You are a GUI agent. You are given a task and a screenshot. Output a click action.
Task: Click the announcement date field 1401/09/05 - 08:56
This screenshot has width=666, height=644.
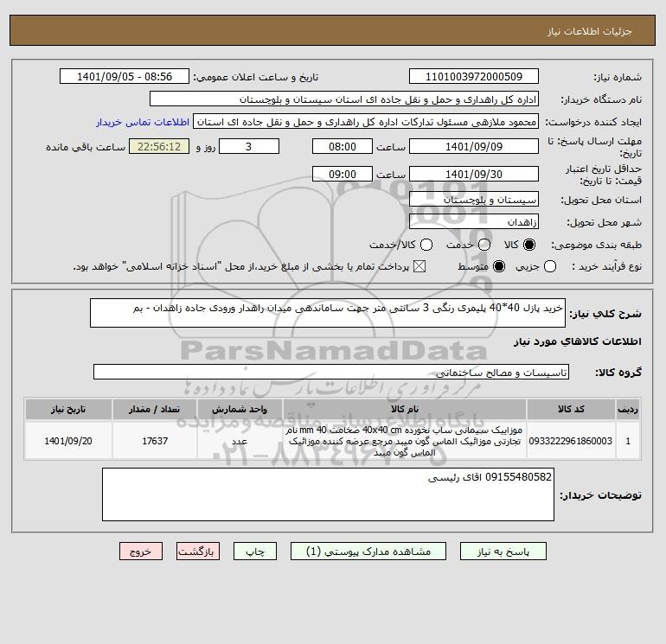point(125,76)
